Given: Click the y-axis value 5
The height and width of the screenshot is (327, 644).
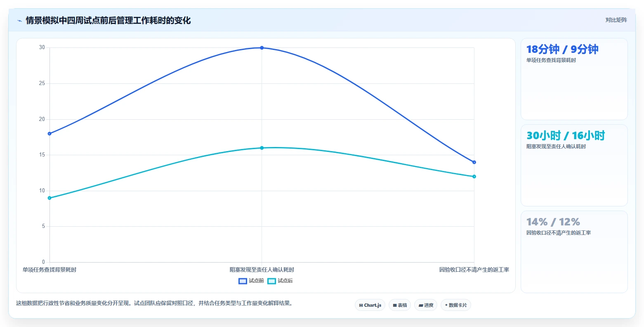Looking at the screenshot, I should 43,226.
